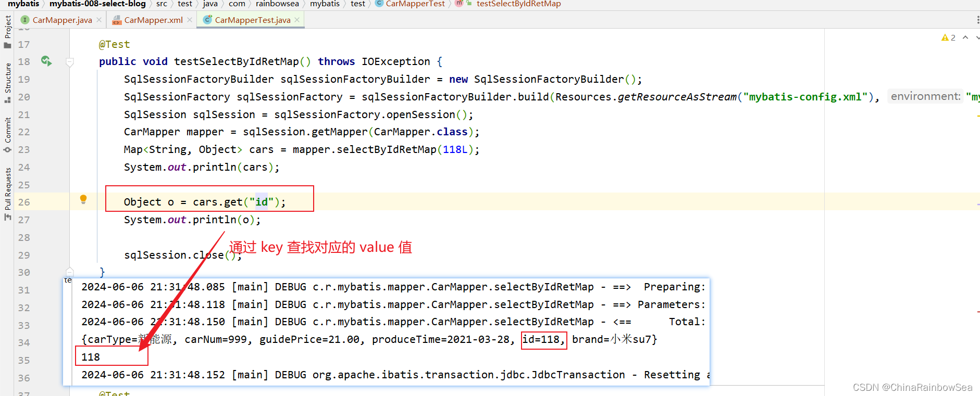Close the CarMapper.java tab
The width and height of the screenshot is (980, 396).
99,20
